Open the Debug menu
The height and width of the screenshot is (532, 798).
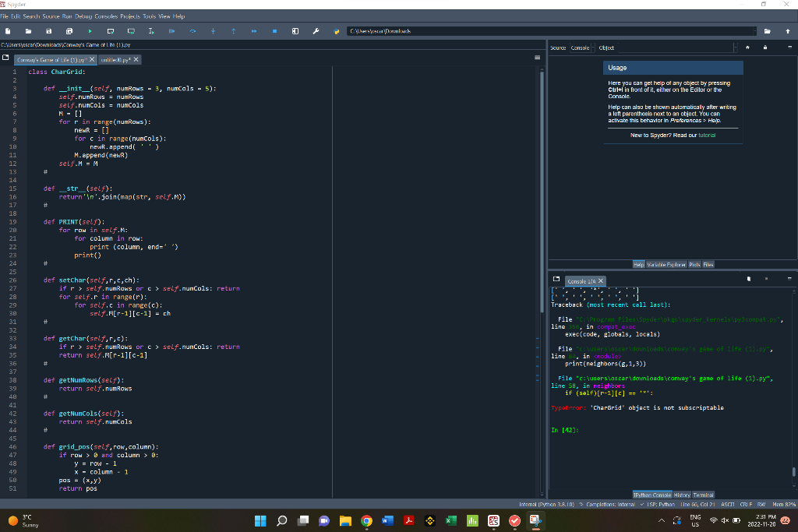coord(84,16)
